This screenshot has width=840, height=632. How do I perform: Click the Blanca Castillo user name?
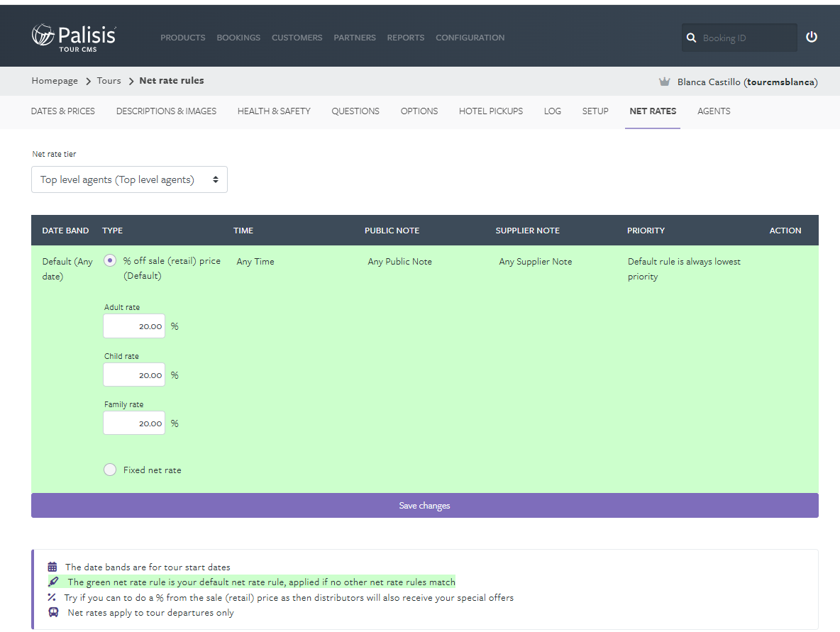(747, 82)
